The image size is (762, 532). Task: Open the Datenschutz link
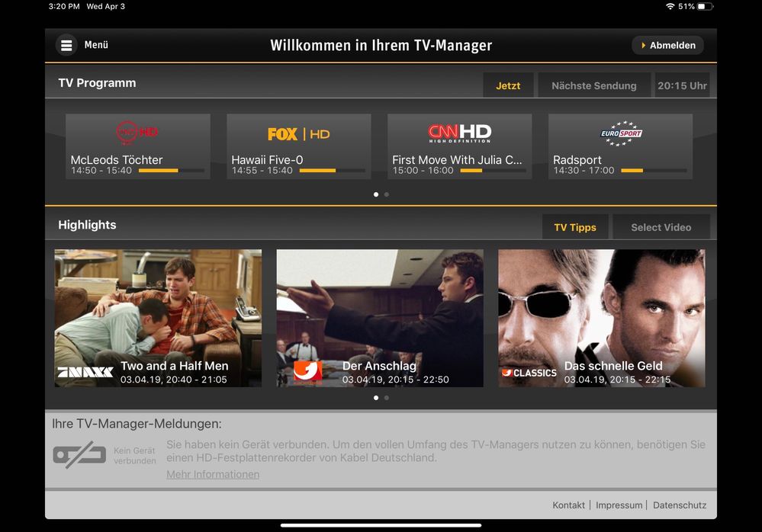[680, 505]
